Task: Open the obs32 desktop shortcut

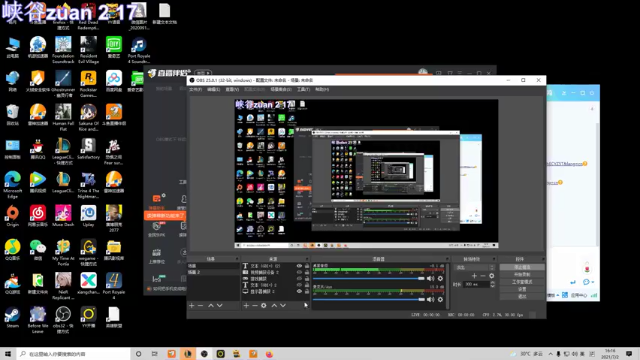Action: [x=63, y=320]
